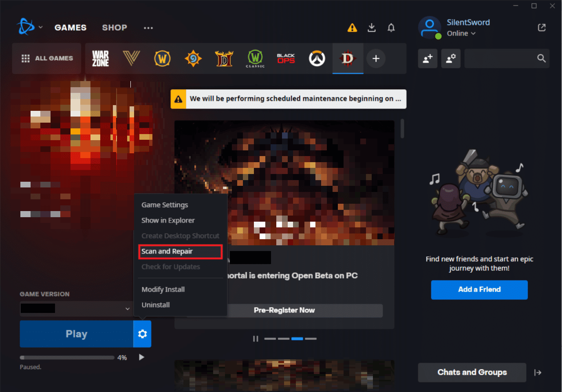Image resolution: width=562 pixels, height=392 pixels.
Task: Expand the Game Version dropdown
Action: (x=76, y=308)
